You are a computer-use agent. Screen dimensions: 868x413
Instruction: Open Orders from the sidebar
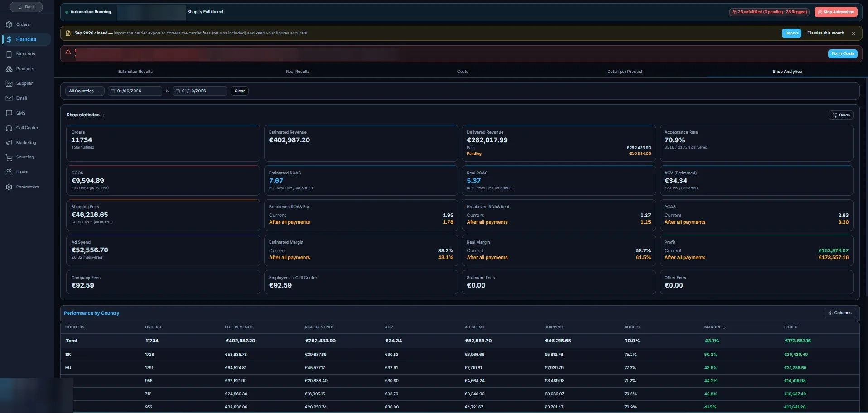click(23, 24)
